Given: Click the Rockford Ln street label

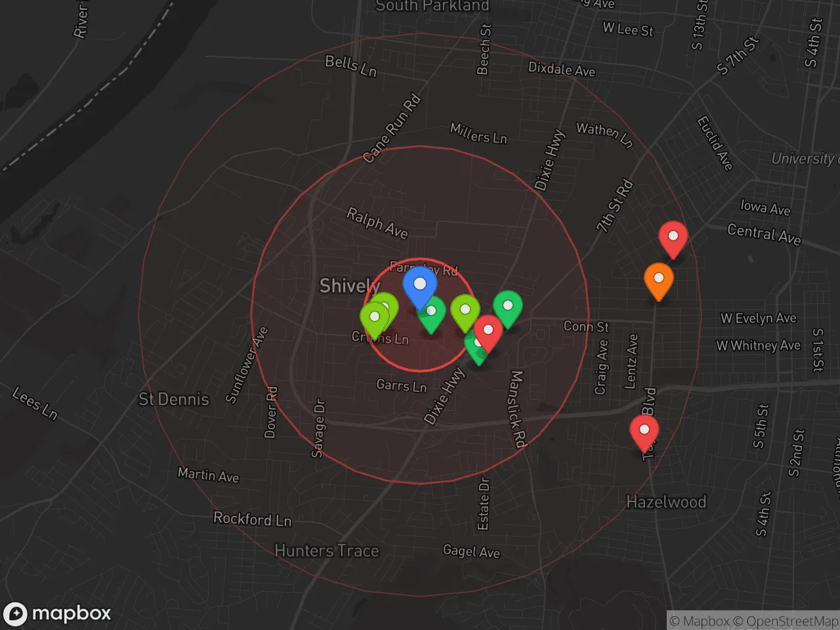Looking at the screenshot, I should pyautogui.click(x=252, y=519).
